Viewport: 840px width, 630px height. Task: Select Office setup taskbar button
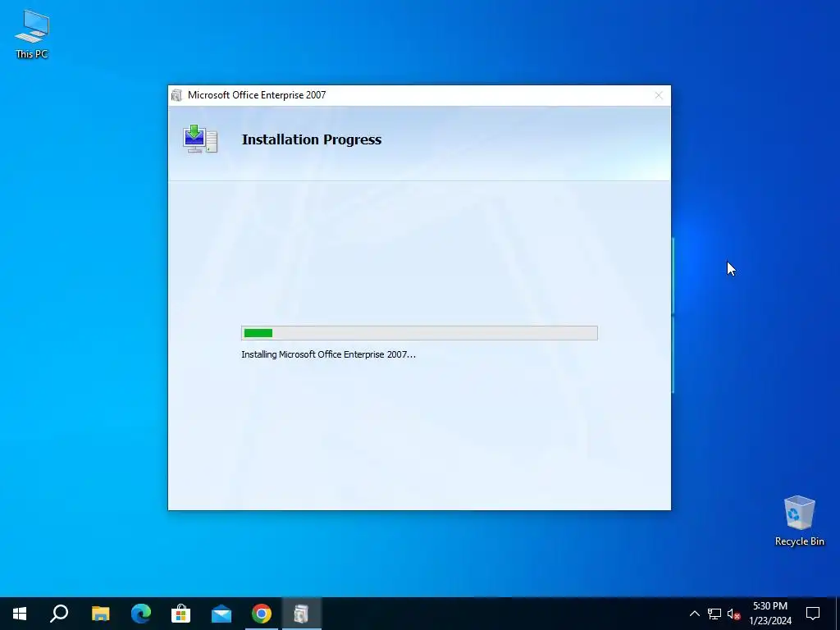pos(302,614)
